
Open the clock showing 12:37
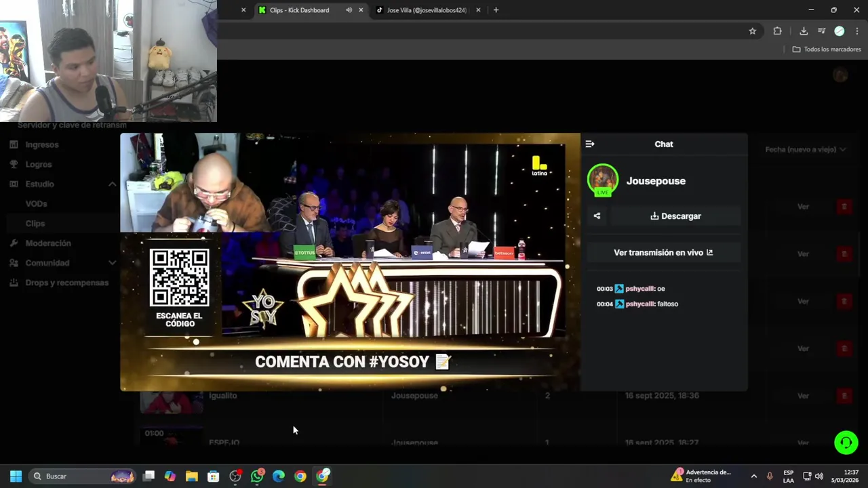845,476
